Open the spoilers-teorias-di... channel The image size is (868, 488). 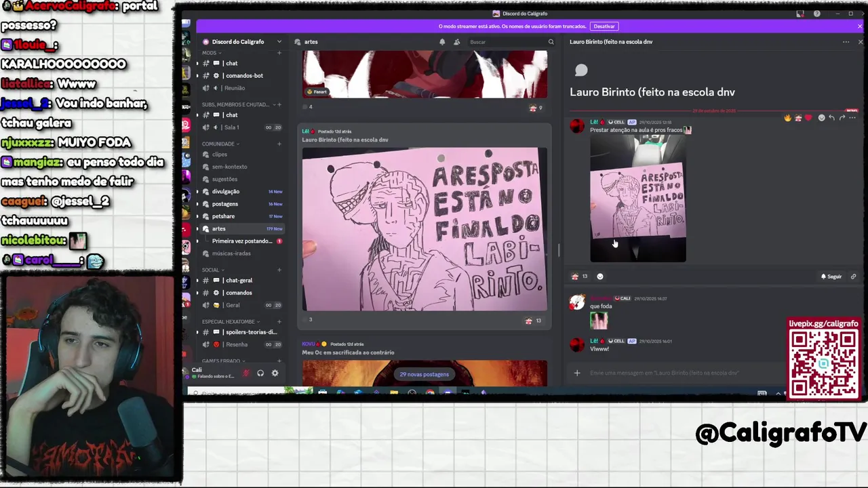pyautogui.click(x=243, y=332)
